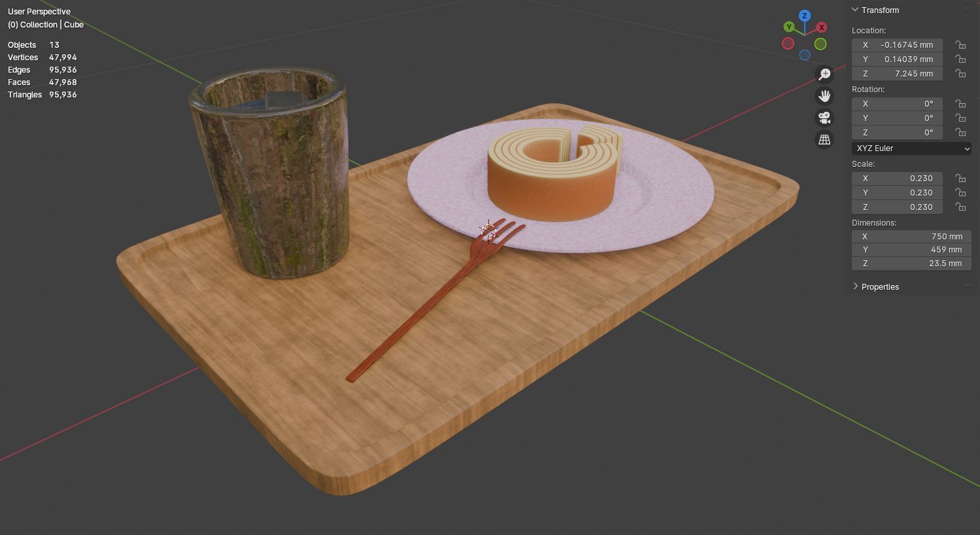Lock Rotation Z value
980x535 pixels.
[x=960, y=132]
